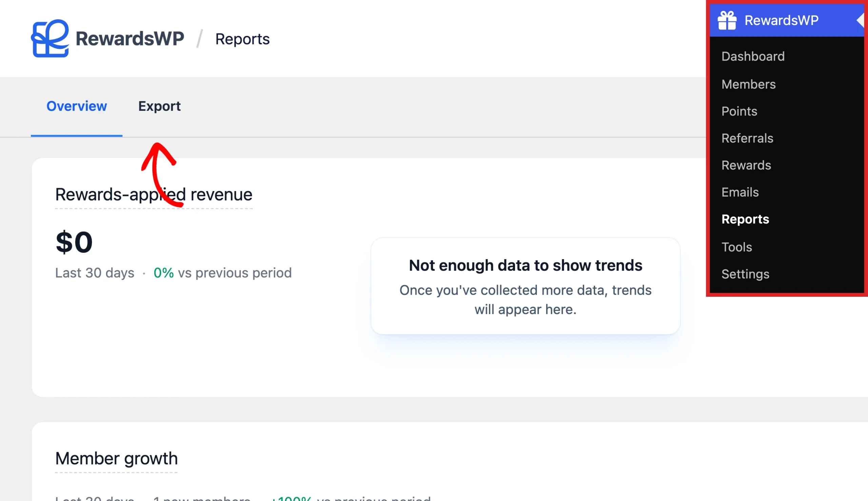Select the Reports sidebar item

point(745,219)
